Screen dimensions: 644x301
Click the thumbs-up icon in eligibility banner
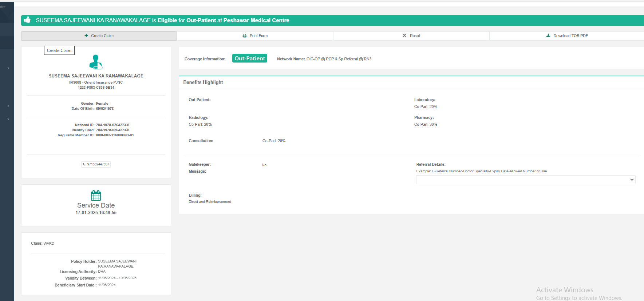point(27,20)
